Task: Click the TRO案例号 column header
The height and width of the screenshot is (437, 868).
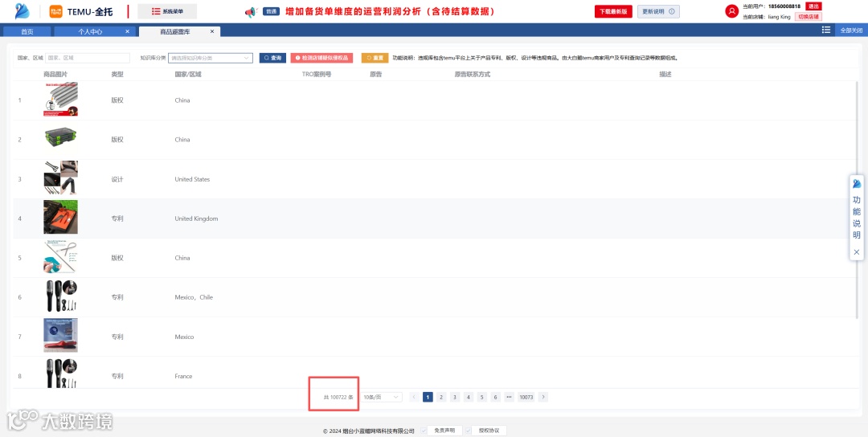Action: tap(316, 74)
